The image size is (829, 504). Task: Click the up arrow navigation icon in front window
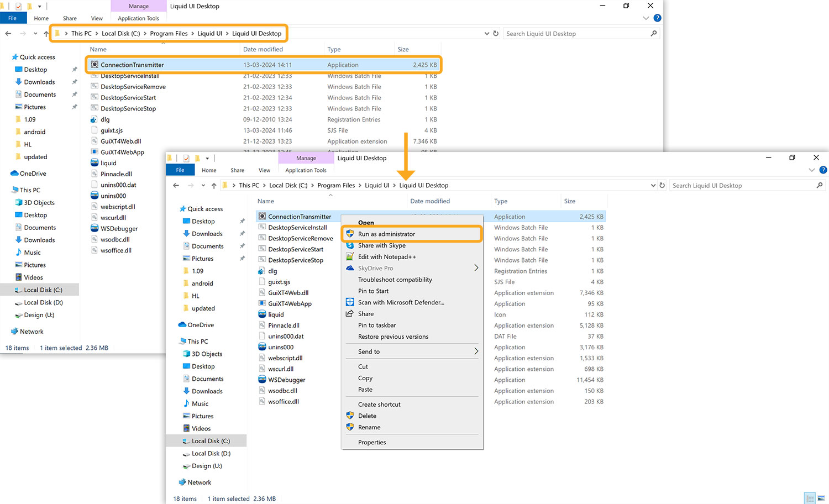click(x=214, y=186)
